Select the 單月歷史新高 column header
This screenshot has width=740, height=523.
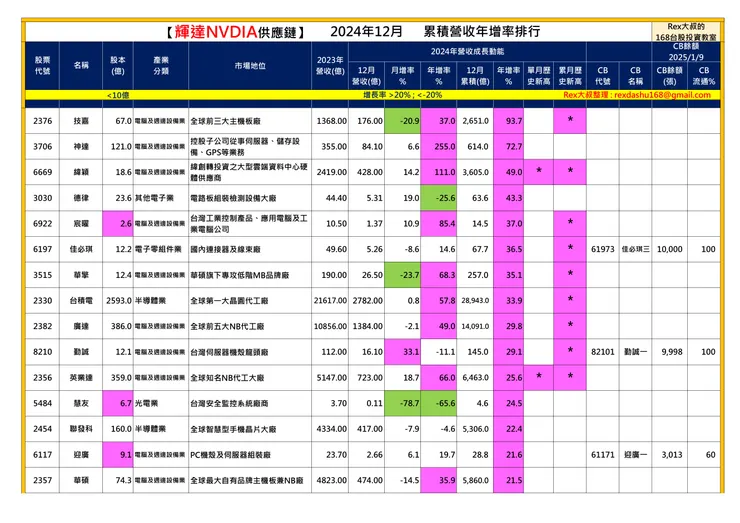point(538,76)
